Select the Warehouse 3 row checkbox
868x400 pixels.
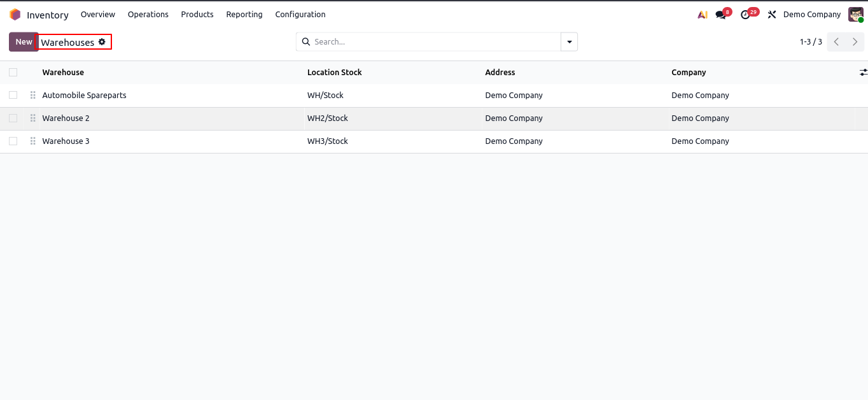point(13,141)
